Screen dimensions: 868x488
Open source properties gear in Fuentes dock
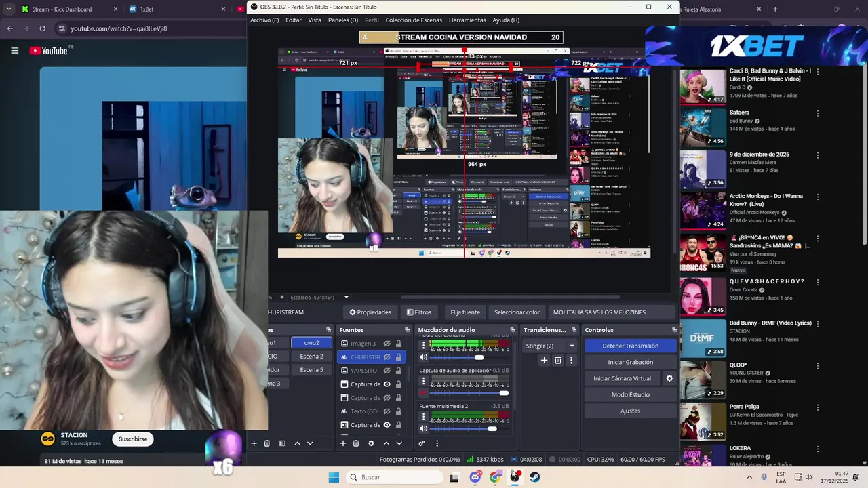(371, 443)
